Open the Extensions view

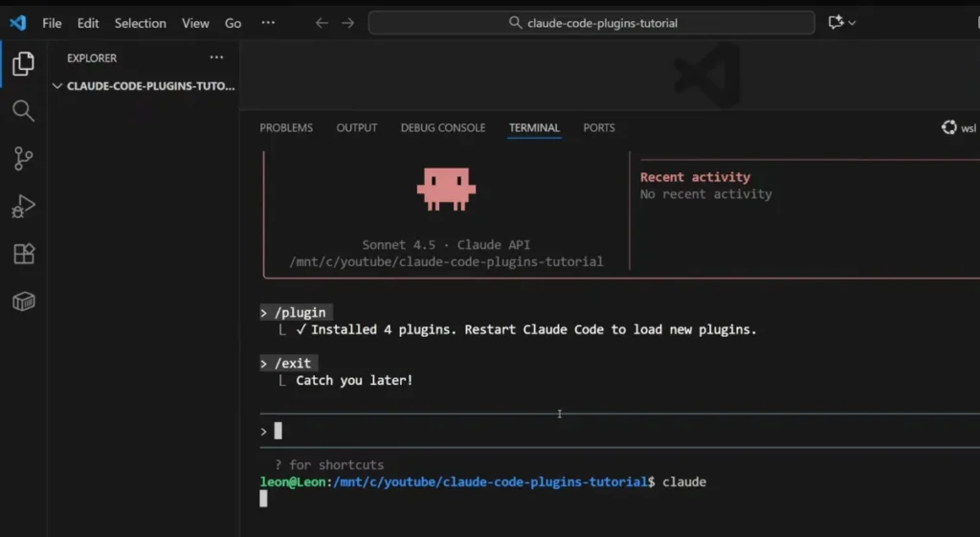23,254
